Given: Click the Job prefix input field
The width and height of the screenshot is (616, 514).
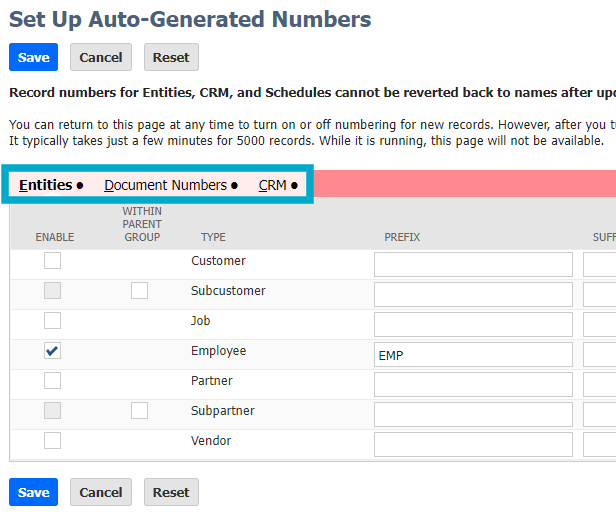Looking at the screenshot, I should coord(473,324).
